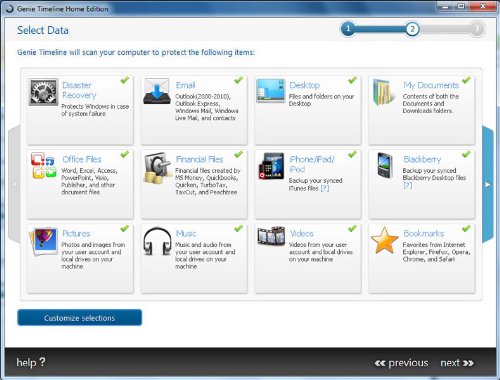Click 'Files and folders on your Desktop' text
500x380 pixels.
[x=321, y=100]
